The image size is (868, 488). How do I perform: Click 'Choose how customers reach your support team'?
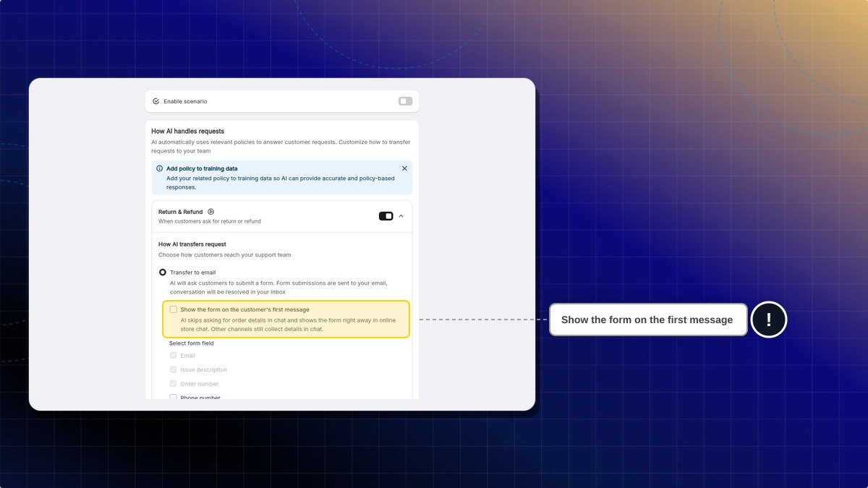[225, 255]
